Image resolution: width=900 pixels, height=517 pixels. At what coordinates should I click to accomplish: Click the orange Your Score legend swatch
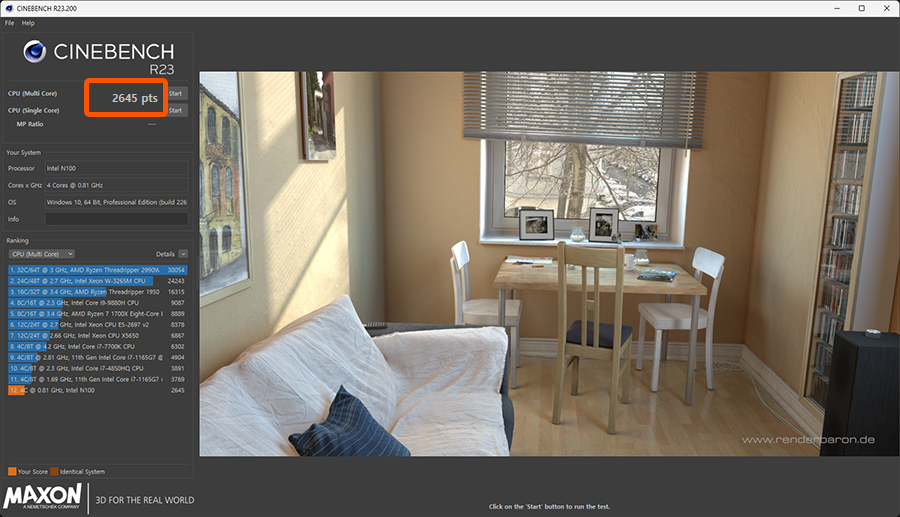point(12,472)
